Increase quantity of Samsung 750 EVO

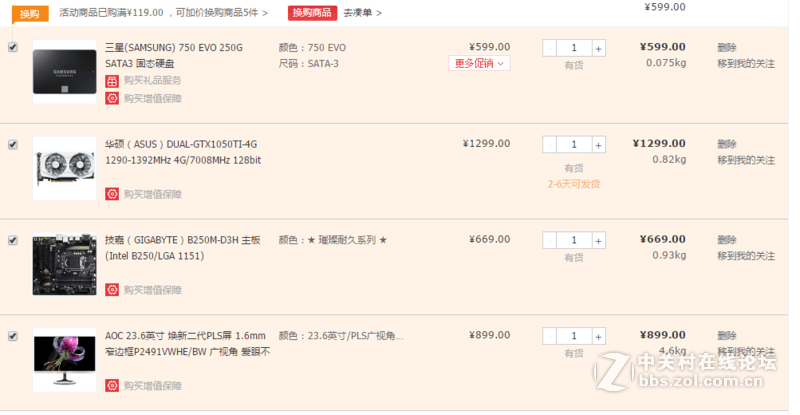[x=598, y=48]
